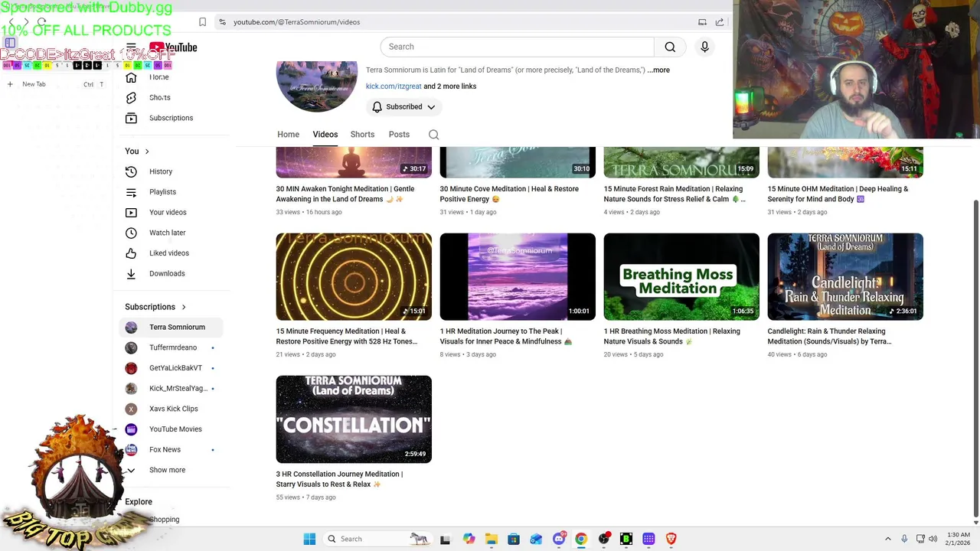Open Brave browser from the taskbar

pos(671,539)
